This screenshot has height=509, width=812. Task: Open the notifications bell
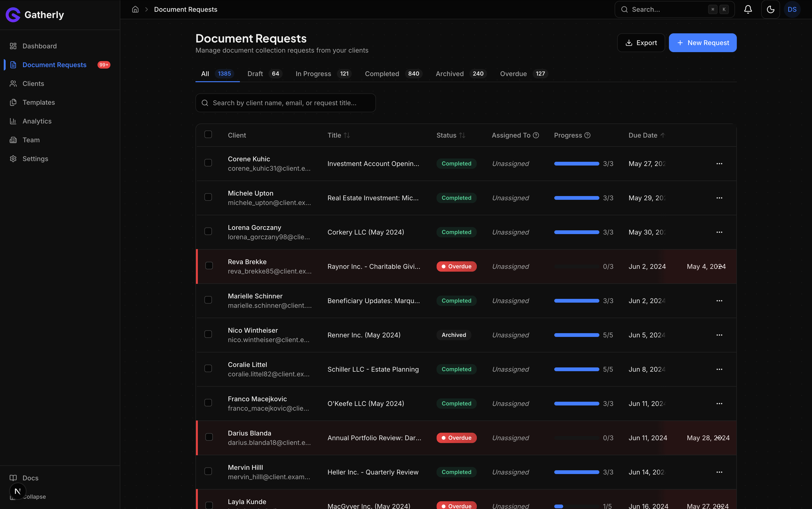[748, 9]
